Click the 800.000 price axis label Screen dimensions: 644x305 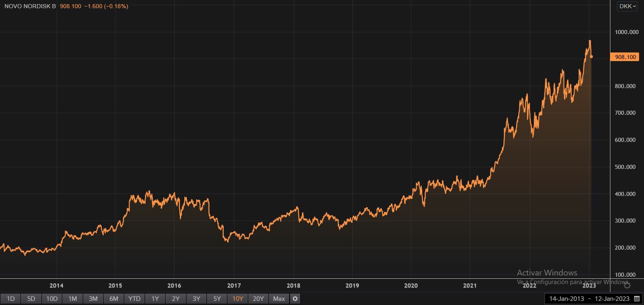626,86
